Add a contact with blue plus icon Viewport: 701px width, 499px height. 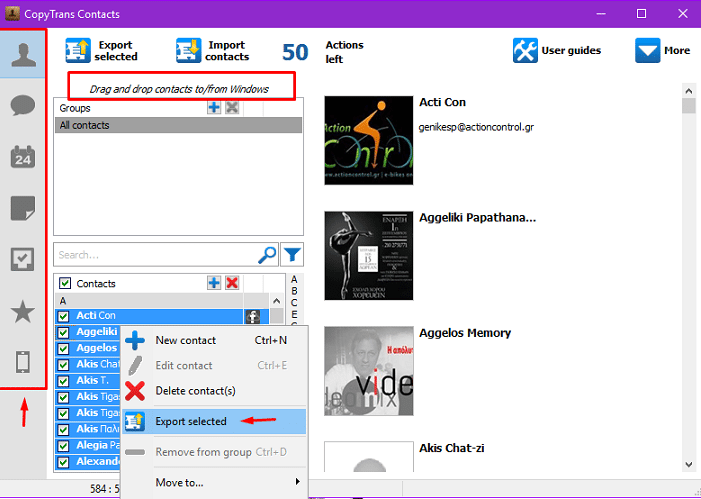(214, 283)
